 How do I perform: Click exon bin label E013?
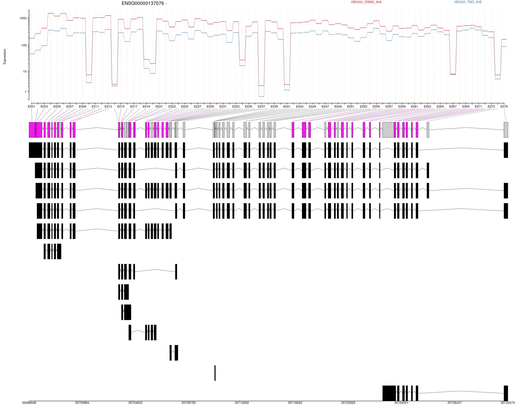coord(108,107)
